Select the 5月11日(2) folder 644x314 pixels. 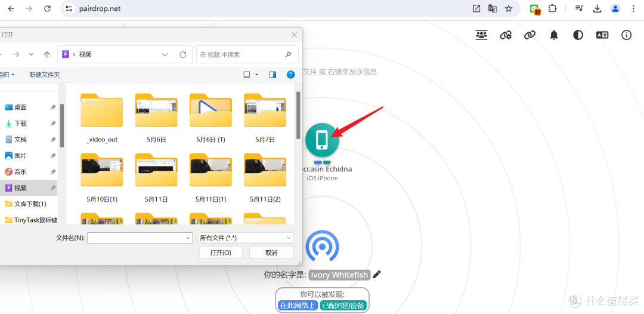[265, 178]
